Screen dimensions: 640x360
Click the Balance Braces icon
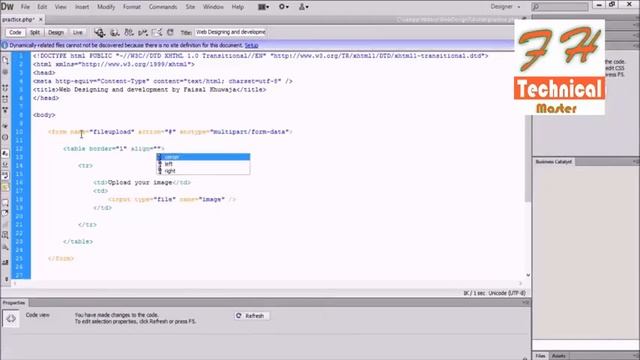[x=5, y=137]
